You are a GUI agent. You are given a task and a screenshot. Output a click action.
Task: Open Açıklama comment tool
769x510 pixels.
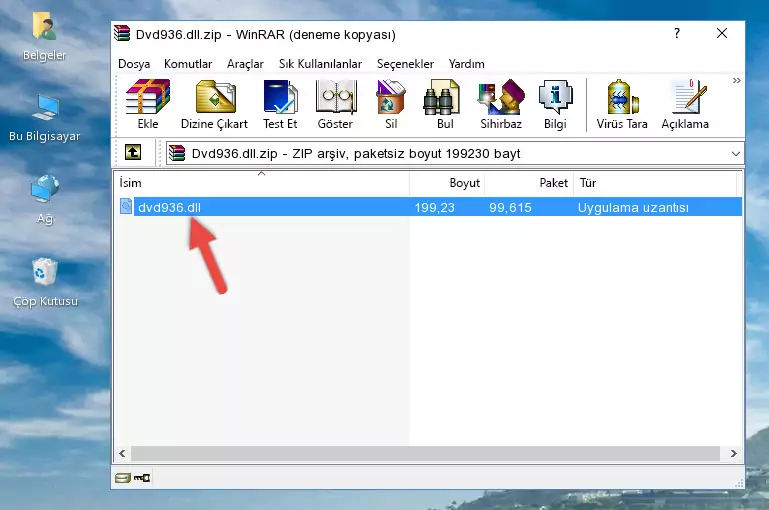coord(685,104)
